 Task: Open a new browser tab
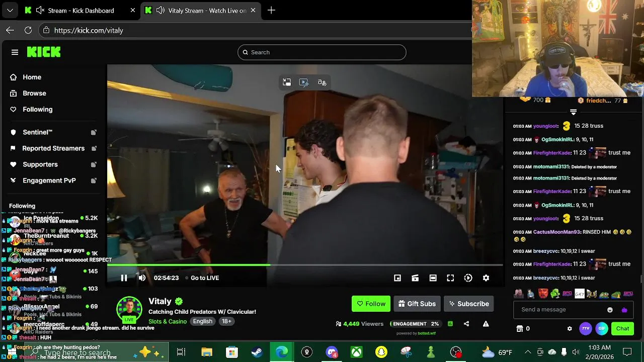(x=271, y=10)
